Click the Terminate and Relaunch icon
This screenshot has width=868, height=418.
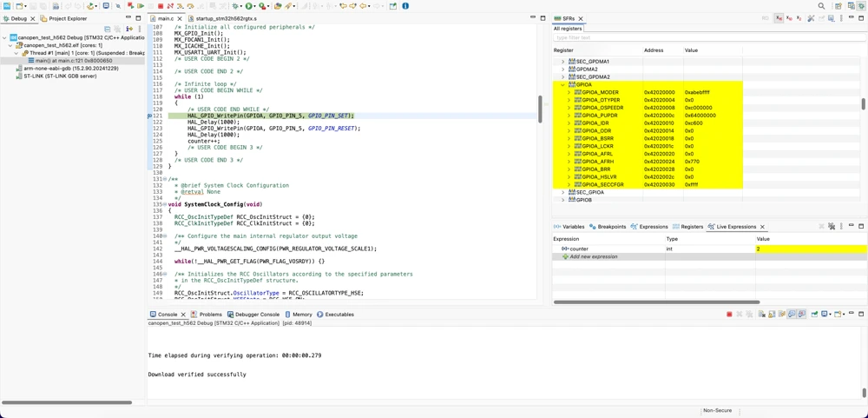[130, 6]
